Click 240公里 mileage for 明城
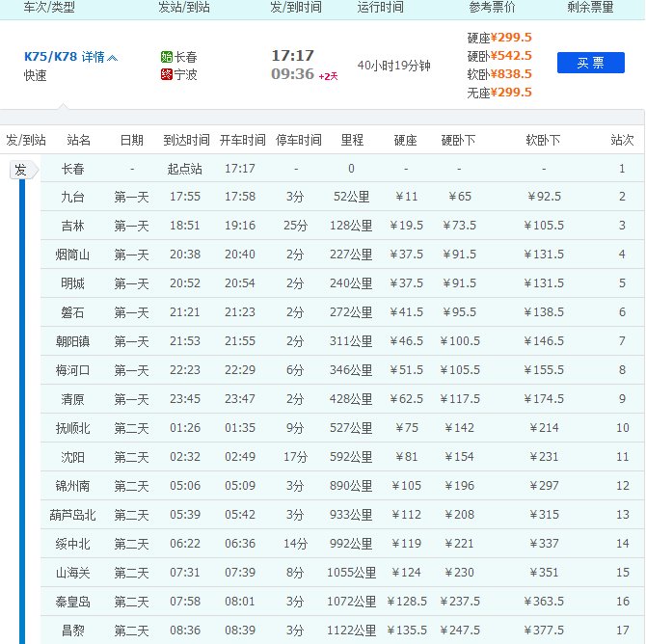Viewport: 646px width, 644px height. tap(351, 283)
